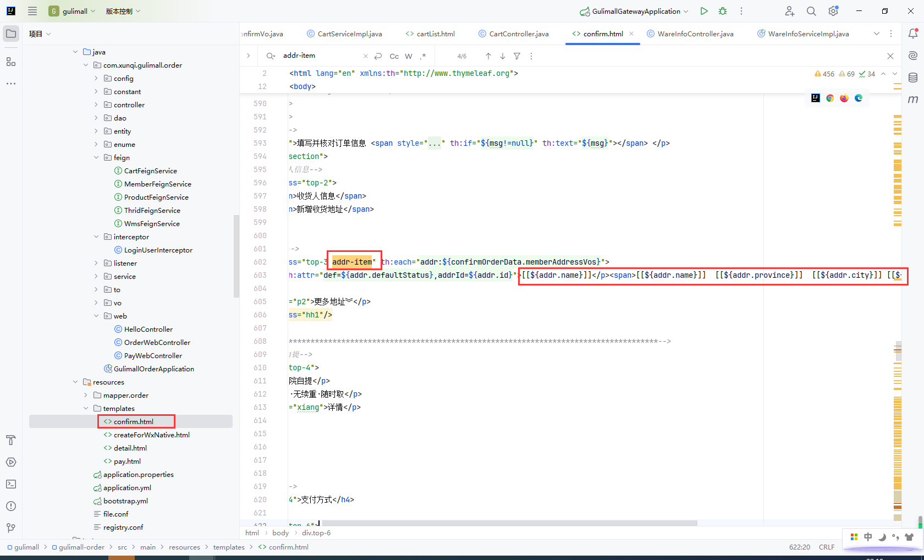924x560 pixels.
Task: Toggle Regex search option
Action: coord(423,56)
